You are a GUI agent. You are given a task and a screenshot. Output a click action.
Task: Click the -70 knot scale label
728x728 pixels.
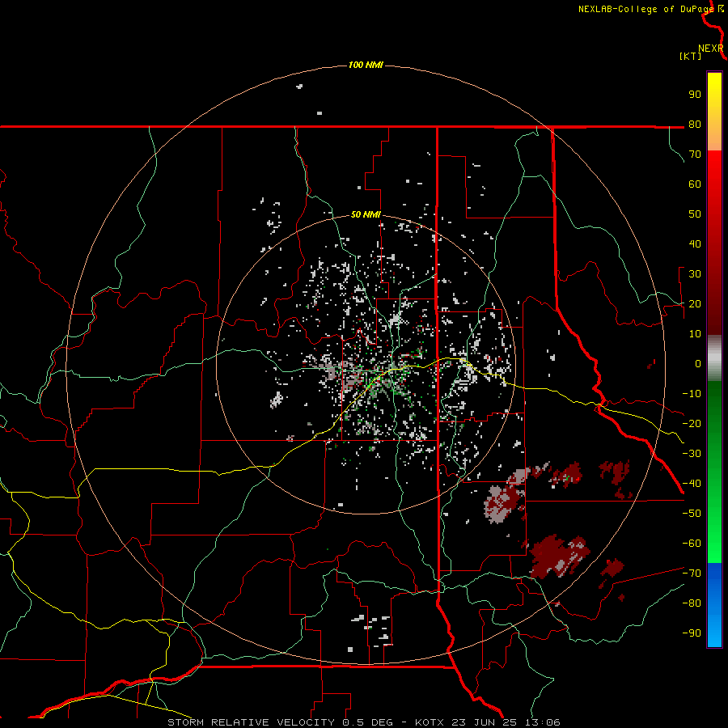(692, 574)
